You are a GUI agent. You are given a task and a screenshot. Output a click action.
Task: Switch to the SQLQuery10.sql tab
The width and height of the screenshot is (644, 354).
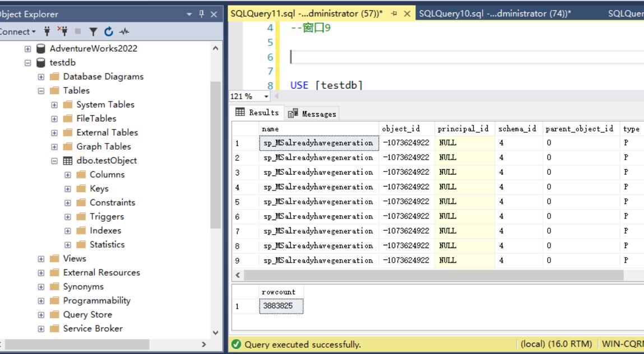point(495,13)
